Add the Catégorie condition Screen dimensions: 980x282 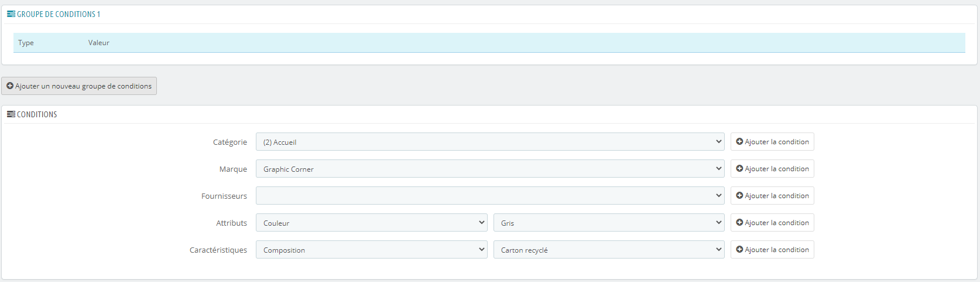(772, 142)
